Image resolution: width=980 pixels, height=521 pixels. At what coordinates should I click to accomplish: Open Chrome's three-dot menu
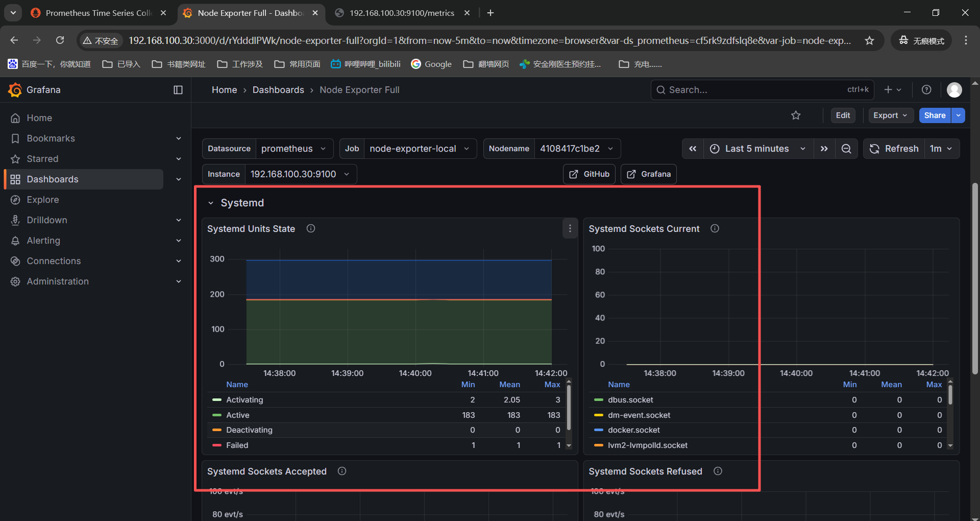point(966,40)
